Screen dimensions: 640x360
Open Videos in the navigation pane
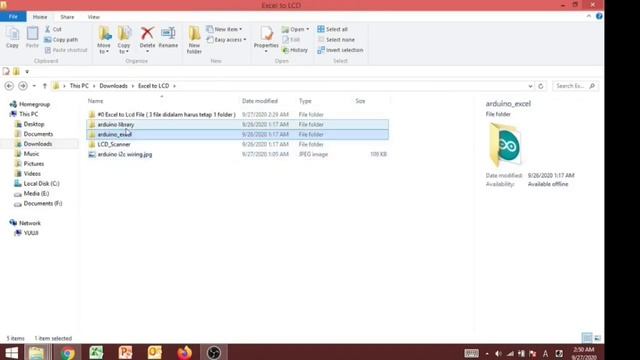coord(32,174)
